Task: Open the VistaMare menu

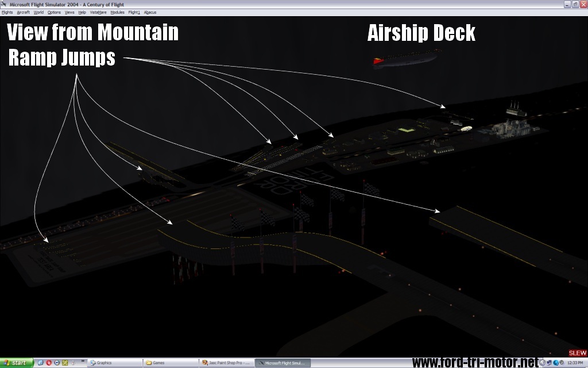Action: (x=98, y=13)
